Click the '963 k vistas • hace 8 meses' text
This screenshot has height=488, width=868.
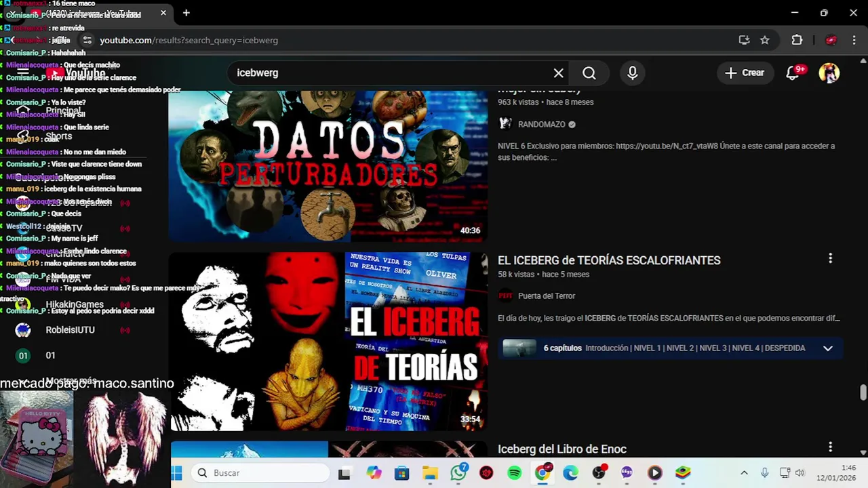[546, 102]
